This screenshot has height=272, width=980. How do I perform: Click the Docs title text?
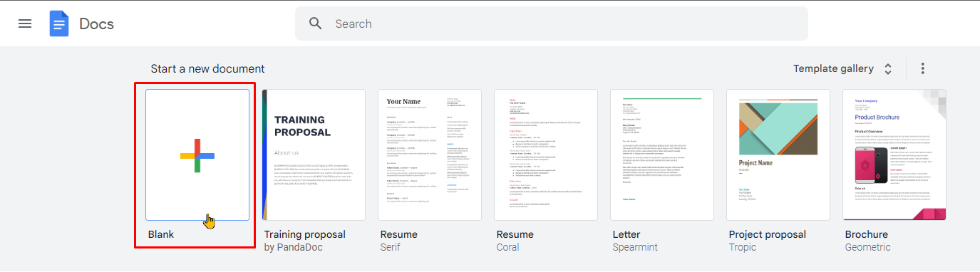click(97, 23)
